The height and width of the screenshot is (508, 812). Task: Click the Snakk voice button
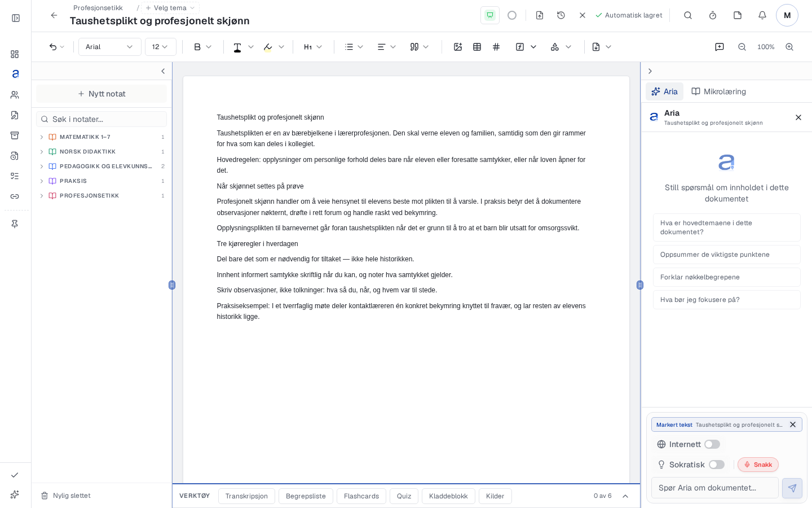coord(758,465)
